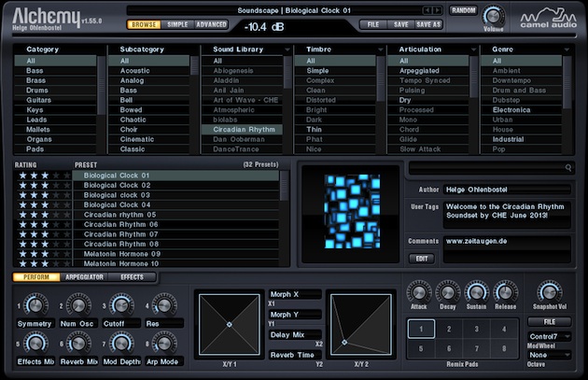Click the search magnifier icon
The image size is (588, 380).
(x=568, y=168)
